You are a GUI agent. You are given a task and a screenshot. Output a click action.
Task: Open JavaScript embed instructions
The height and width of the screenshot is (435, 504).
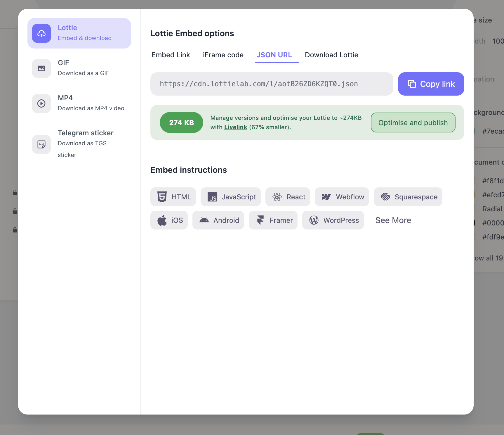point(231,197)
